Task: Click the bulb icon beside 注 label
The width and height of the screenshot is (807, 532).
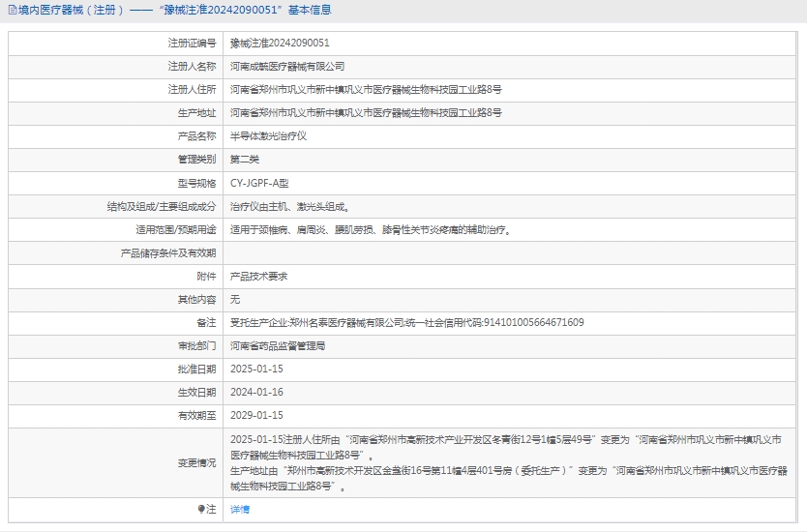Action: 201,509
